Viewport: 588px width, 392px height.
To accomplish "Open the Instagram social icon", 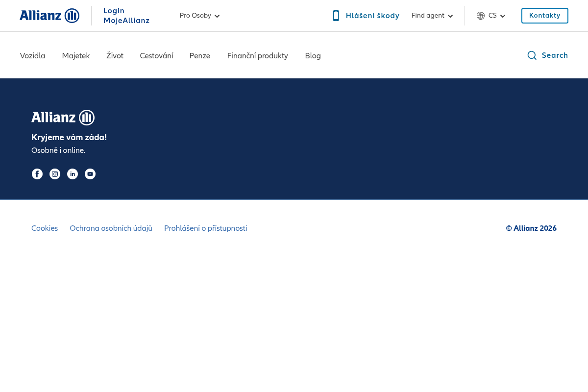I will (55, 174).
